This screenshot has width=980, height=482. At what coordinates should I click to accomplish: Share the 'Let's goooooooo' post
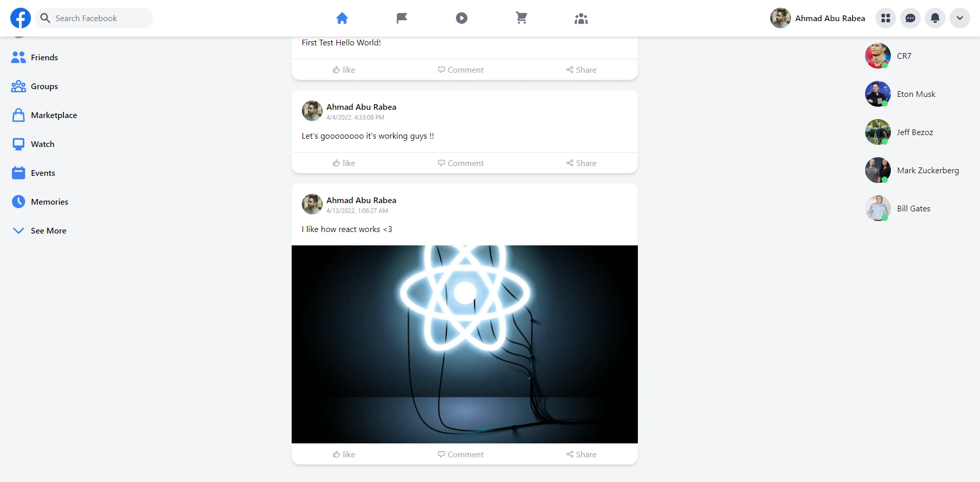click(x=581, y=163)
